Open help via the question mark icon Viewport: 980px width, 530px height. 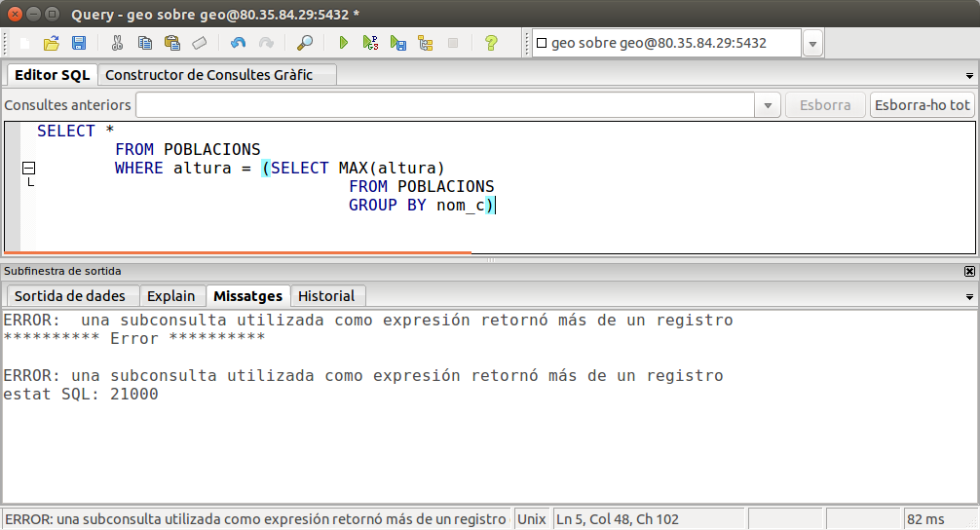(491, 43)
